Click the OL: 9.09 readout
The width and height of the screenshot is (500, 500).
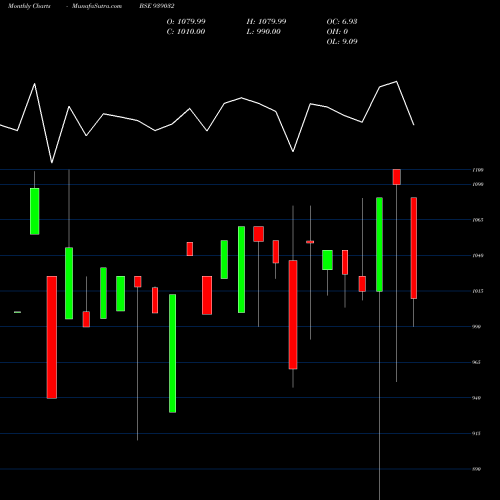pos(342,42)
